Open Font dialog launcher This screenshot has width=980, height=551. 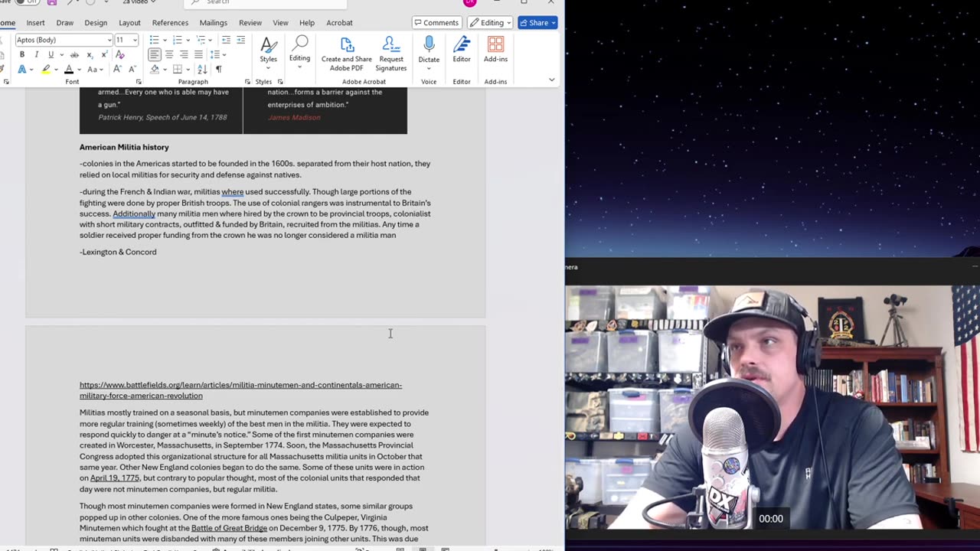pos(139,82)
